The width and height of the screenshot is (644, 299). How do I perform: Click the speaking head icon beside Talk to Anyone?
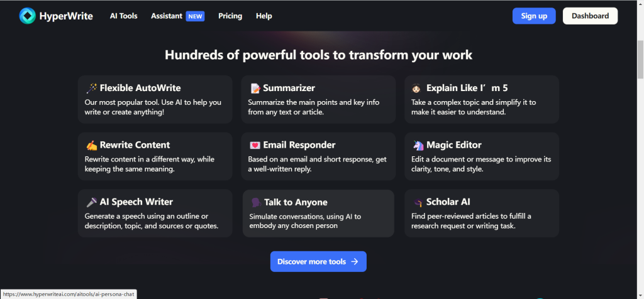click(257, 203)
